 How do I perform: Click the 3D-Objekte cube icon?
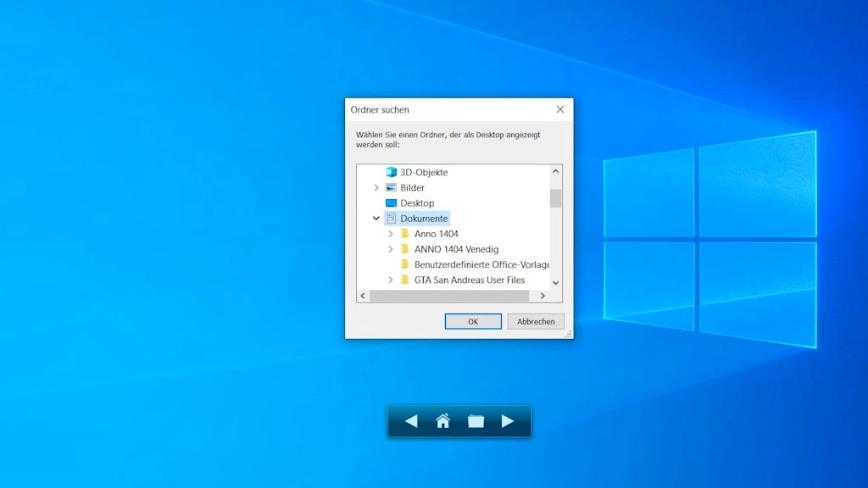(x=392, y=172)
